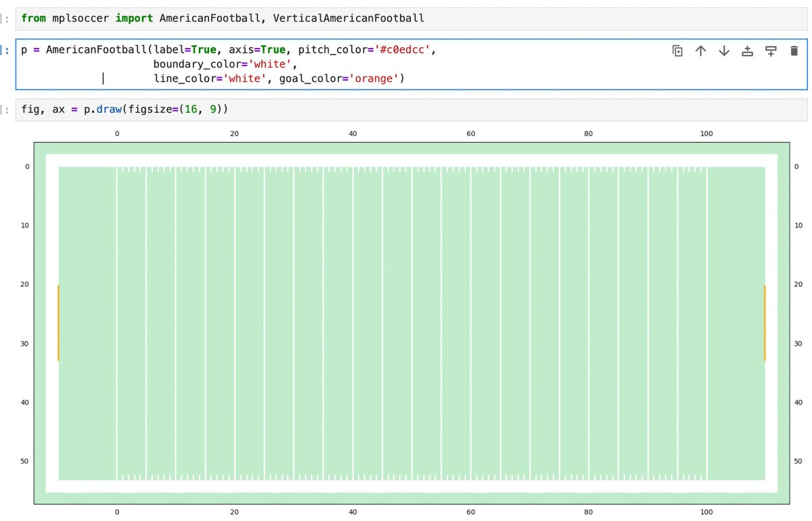Click the '100' tick label on the top axis
Image resolution: width=812 pixels, height=521 pixels.
706,134
